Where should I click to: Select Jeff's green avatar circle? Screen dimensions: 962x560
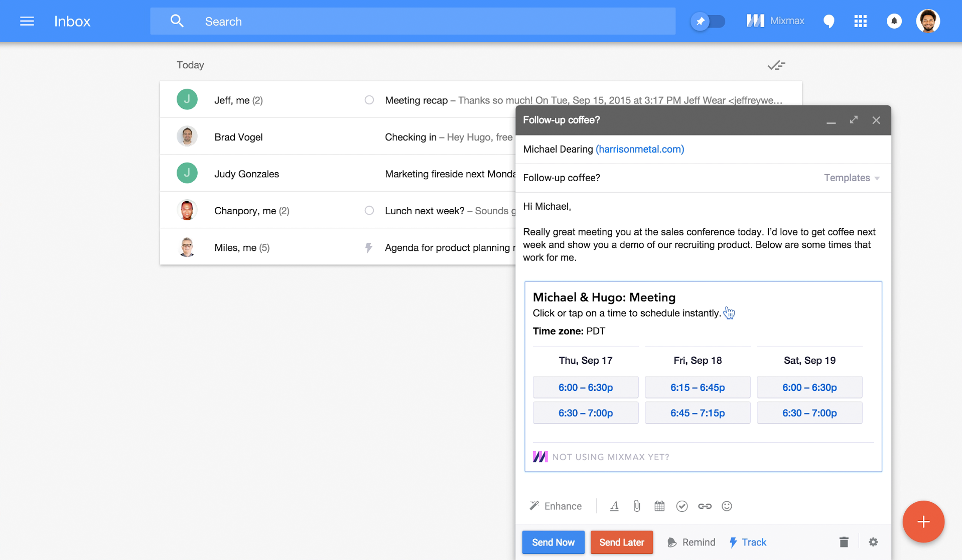(x=187, y=99)
